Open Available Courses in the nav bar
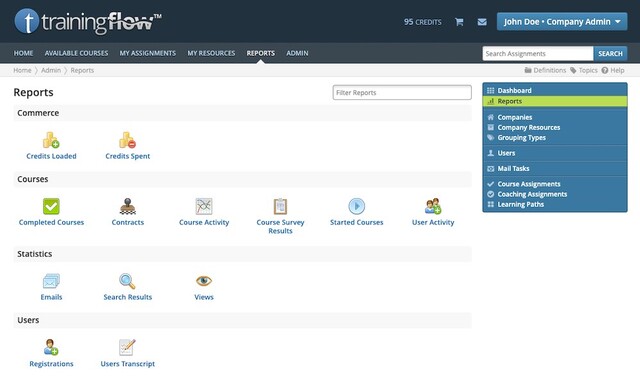640x384 pixels. (x=76, y=53)
